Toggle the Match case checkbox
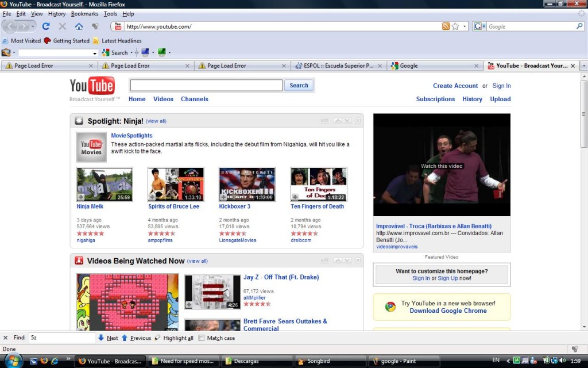This screenshot has height=368, width=588. click(x=202, y=338)
